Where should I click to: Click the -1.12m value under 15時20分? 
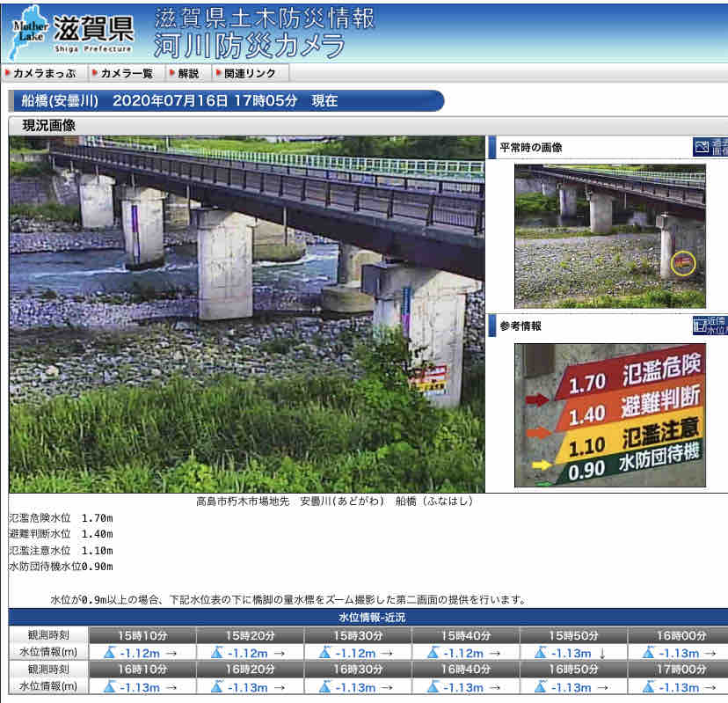247,653
